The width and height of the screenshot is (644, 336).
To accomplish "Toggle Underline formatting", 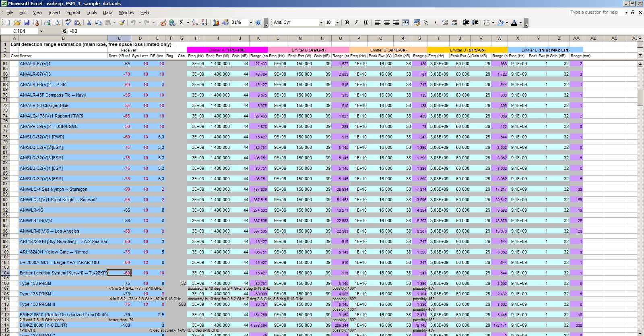I will click(365, 23).
